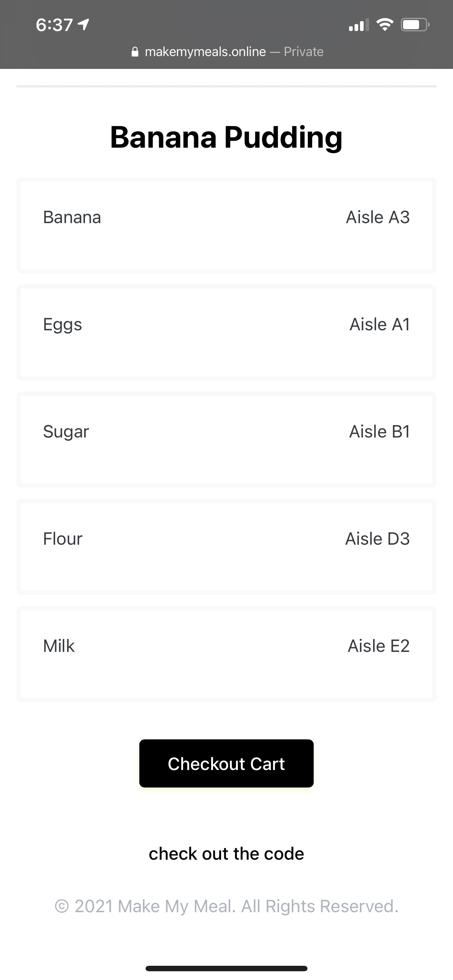Open the check out the code link
The image size is (453, 980).
226,854
